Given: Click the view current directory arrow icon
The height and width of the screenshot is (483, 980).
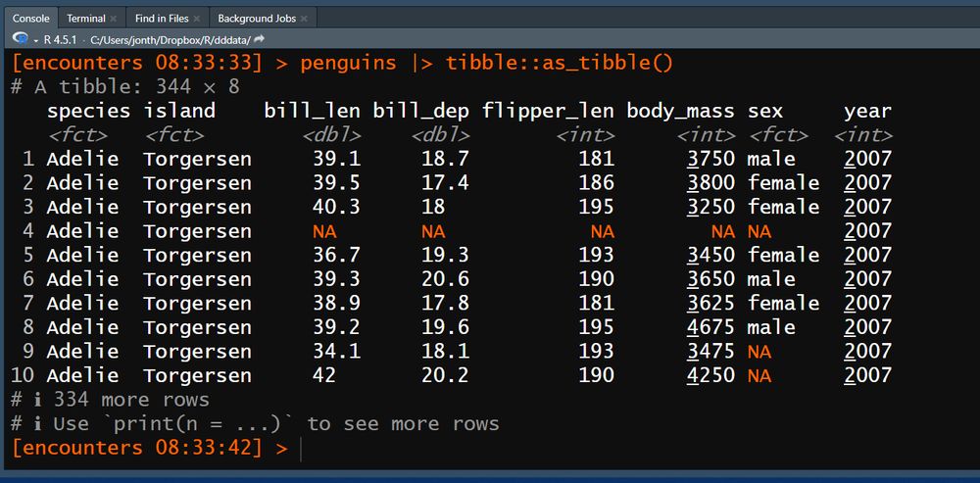Looking at the screenshot, I should click(260, 39).
